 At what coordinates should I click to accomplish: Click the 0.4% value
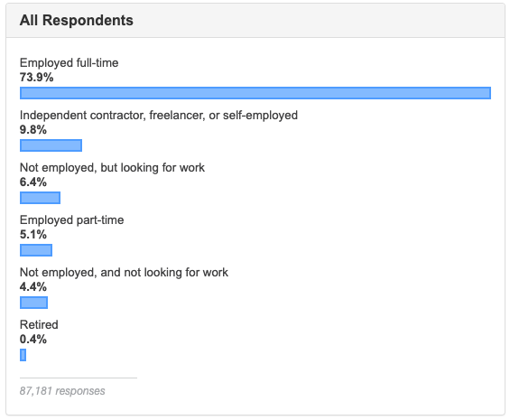(x=33, y=340)
